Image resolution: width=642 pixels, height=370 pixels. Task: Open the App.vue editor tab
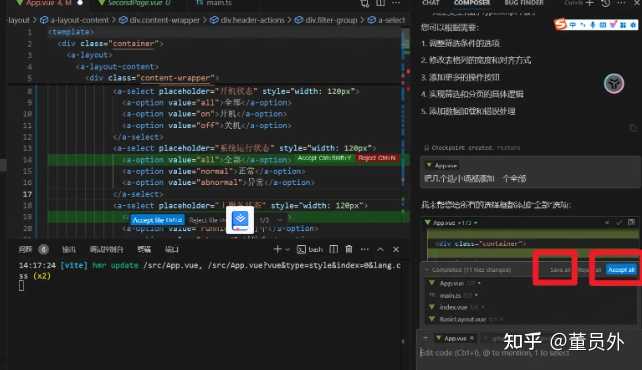pyautogui.click(x=49, y=3)
